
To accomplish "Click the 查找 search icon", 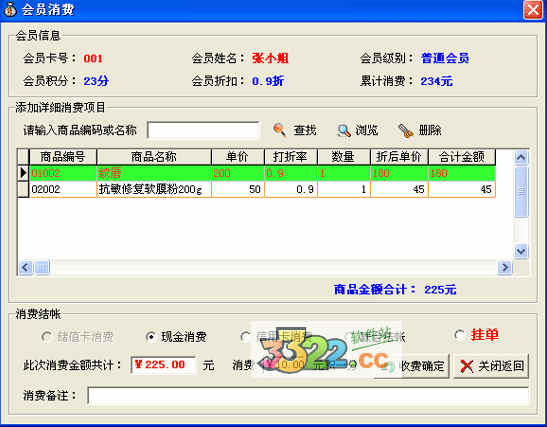I will click(x=279, y=130).
